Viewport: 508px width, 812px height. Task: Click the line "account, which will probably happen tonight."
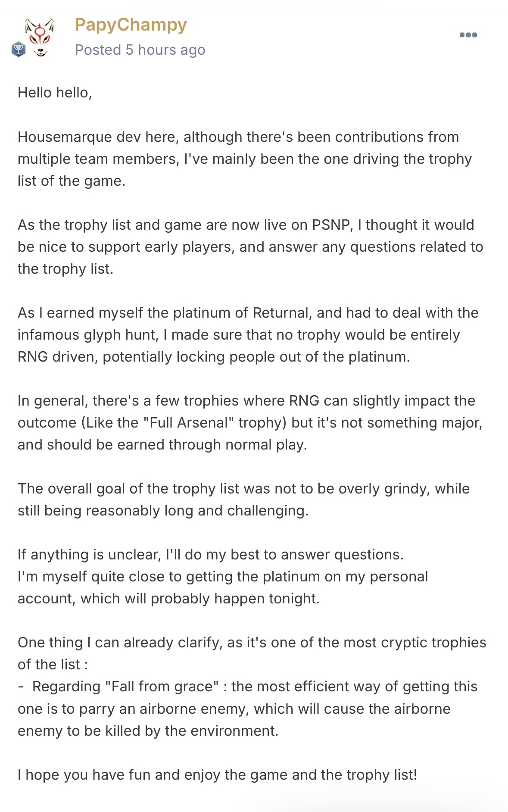pos(168,599)
